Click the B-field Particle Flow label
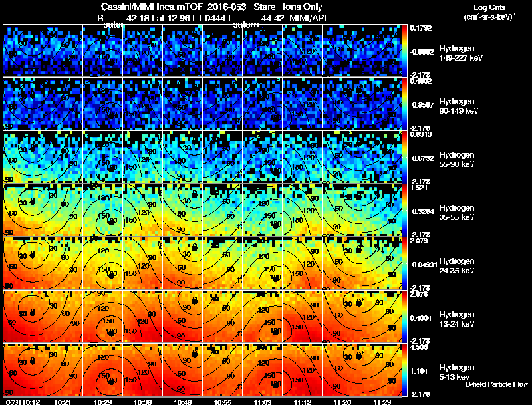Screen dimensions: 532x405 pos(497,384)
